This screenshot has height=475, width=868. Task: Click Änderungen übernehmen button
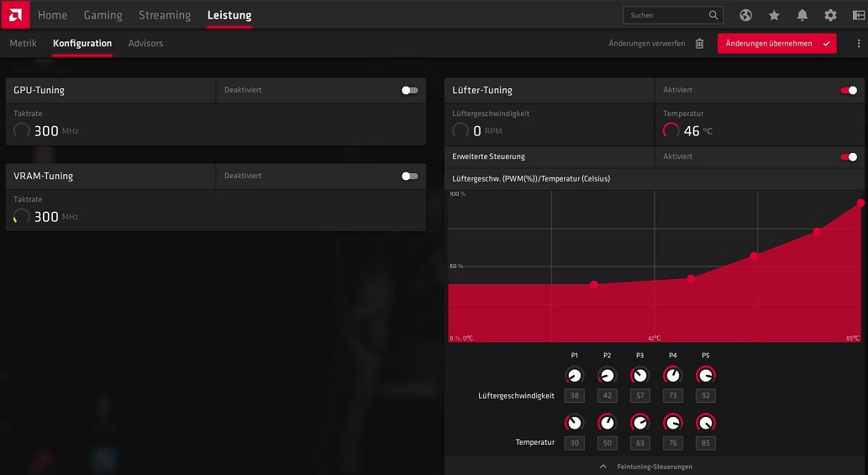(x=776, y=43)
